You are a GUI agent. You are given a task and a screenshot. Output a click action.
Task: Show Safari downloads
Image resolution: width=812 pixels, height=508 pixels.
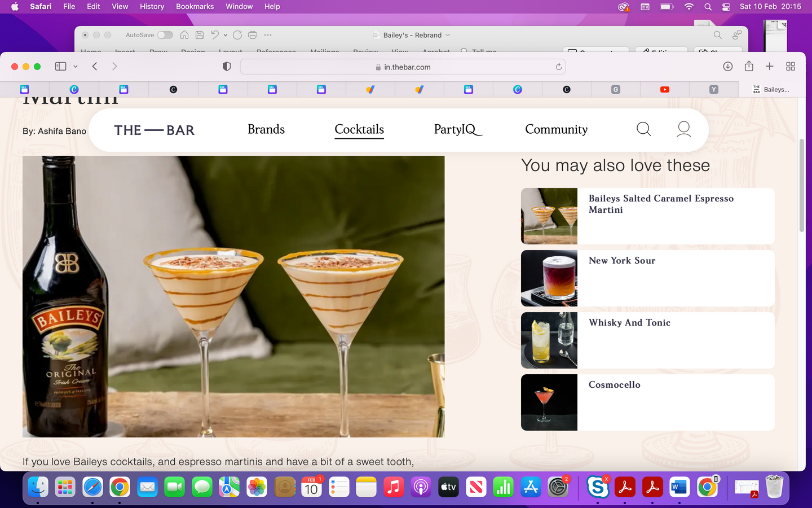(728, 67)
